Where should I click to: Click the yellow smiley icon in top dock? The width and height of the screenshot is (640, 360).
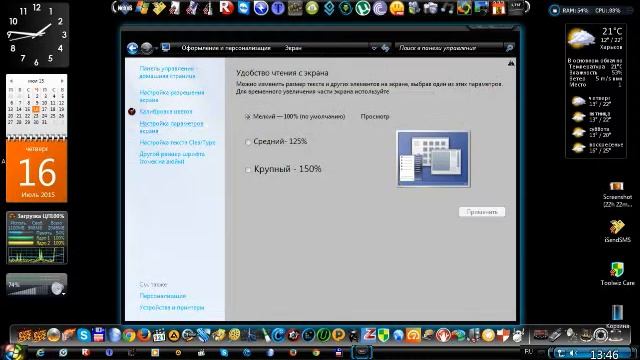click(x=397, y=8)
